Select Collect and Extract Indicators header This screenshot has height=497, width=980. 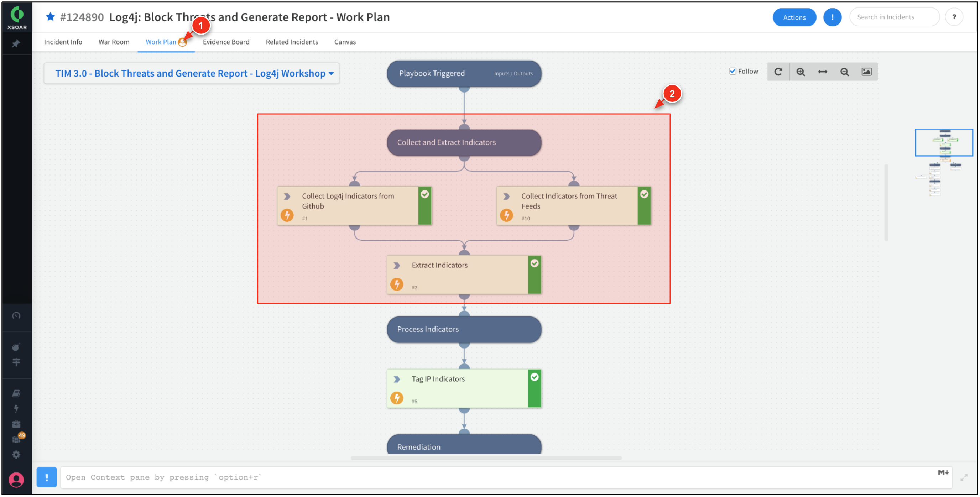464,143
